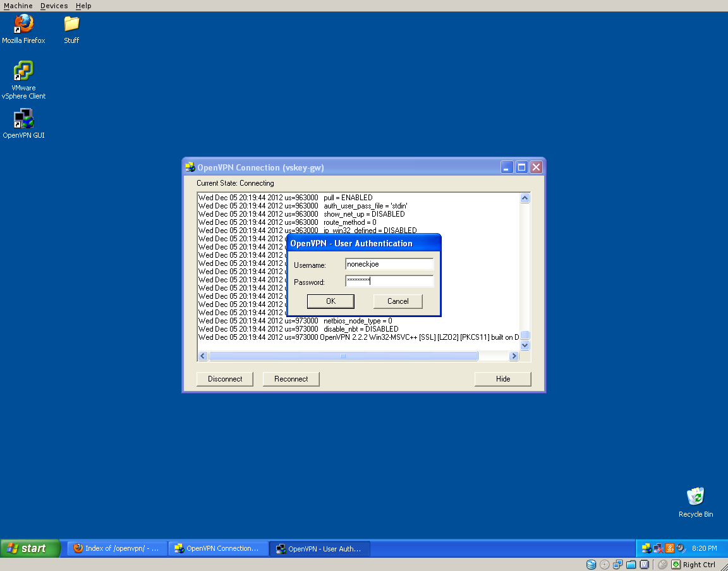Click disconnected network icon in system tray
Screen dimensions: 728x571
click(658, 548)
